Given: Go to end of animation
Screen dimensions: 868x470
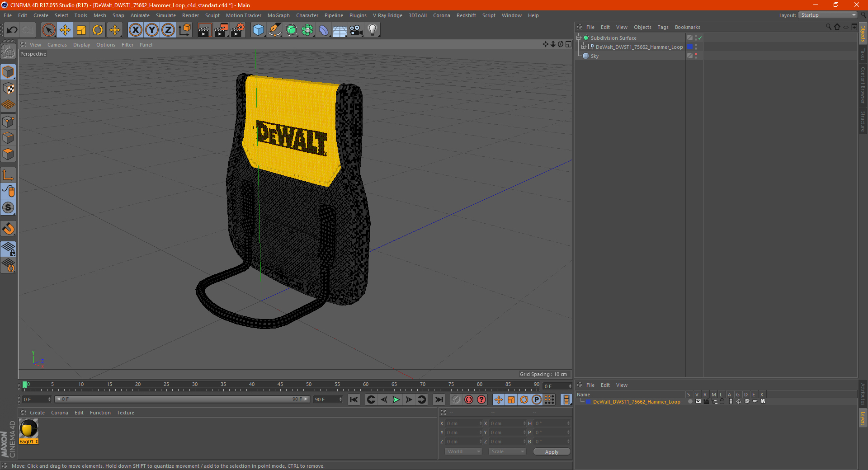Looking at the screenshot, I should pos(439,399).
